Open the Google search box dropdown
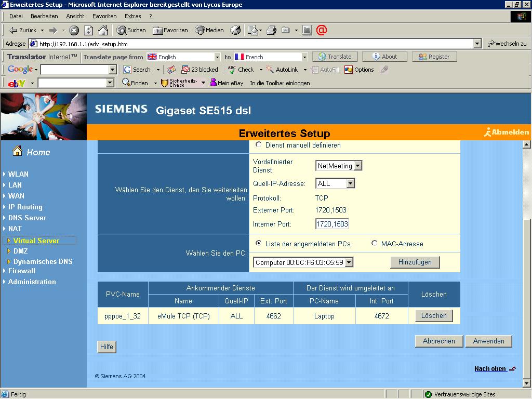Screen dimensions: 532x399 pos(113,70)
